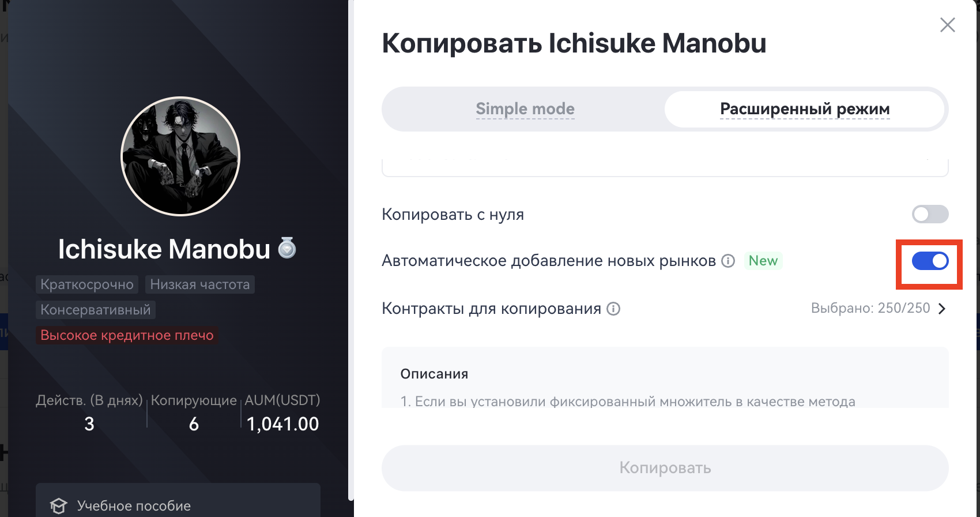Image resolution: width=980 pixels, height=517 pixels.
Task: Click the info icon next to copy contracts
Action: click(614, 309)
